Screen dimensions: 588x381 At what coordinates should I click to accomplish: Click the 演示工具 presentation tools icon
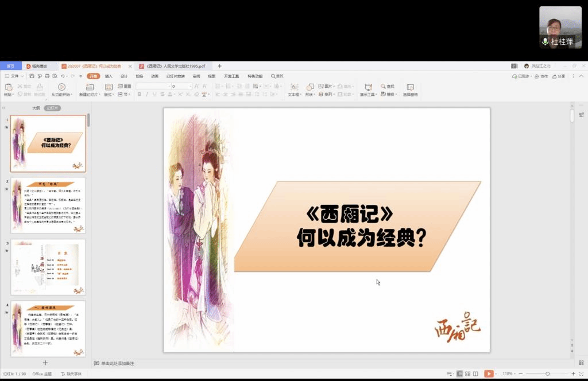[x=368, y=87]
